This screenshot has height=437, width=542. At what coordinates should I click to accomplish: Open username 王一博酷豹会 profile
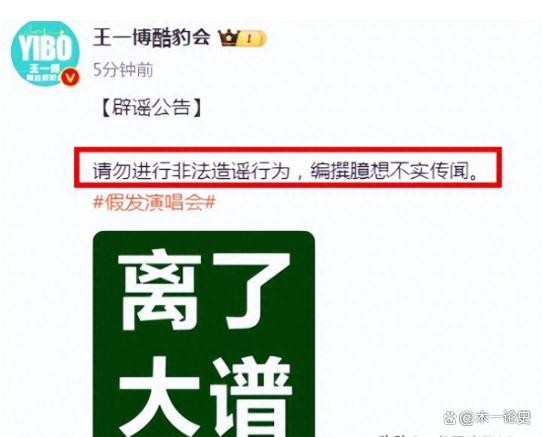pyautogui.click(x=152, y=37)
